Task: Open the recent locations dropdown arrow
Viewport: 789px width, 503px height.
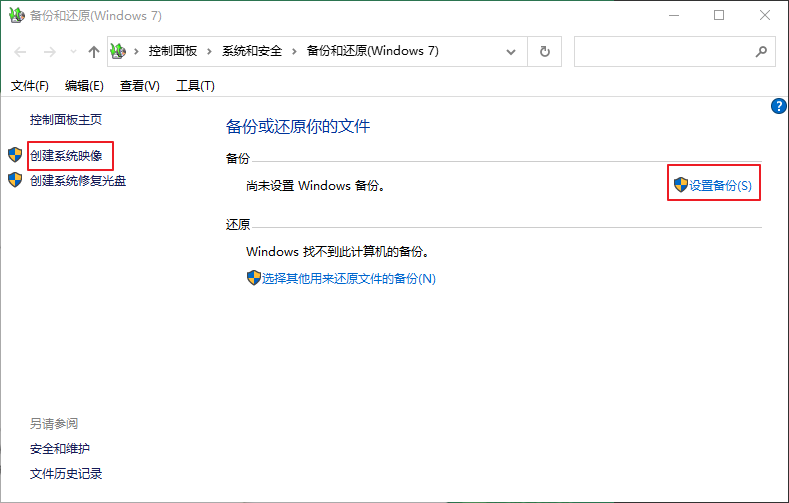Action: (73, 52)
